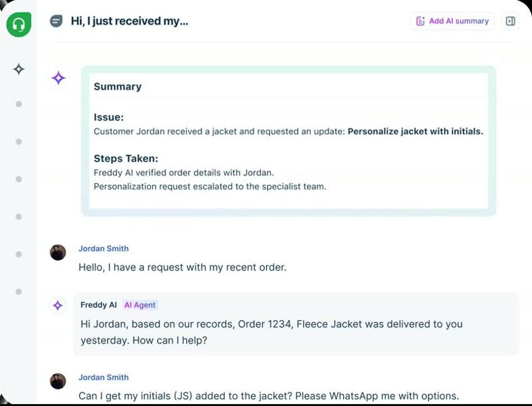532x406 pixels.
Task: Click the first sidebar dot below the sparkle icon
Action: point(19,104)
